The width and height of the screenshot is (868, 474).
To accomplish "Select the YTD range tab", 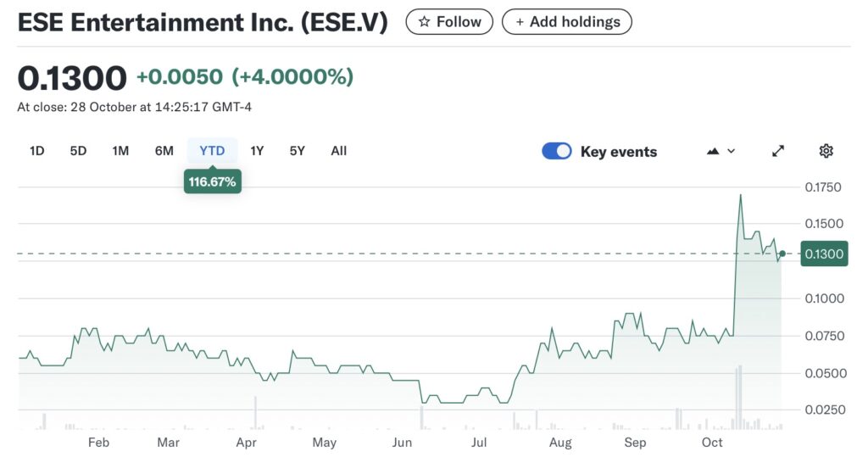I will tap(212, 151).
